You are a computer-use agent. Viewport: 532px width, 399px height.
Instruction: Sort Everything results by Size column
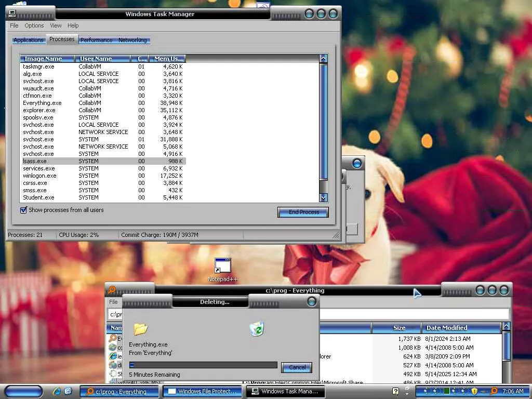click(396, 328)
